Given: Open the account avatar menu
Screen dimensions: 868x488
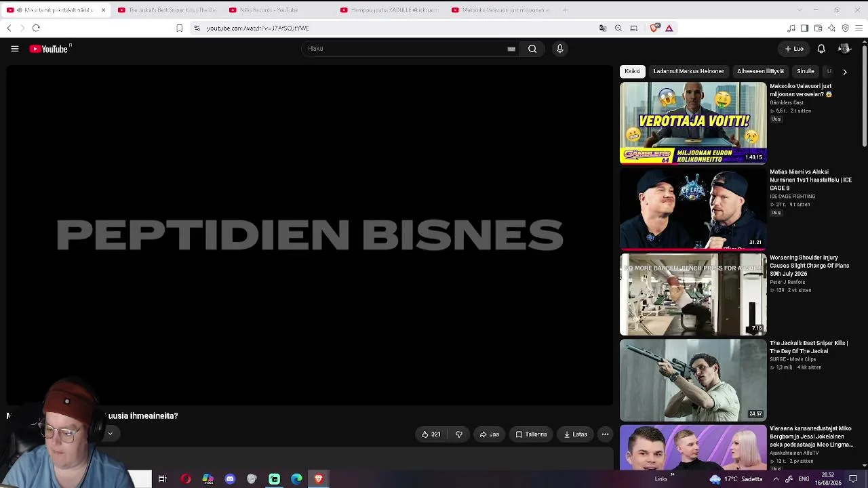Looking at the screenshot, I should click(844, 49).
